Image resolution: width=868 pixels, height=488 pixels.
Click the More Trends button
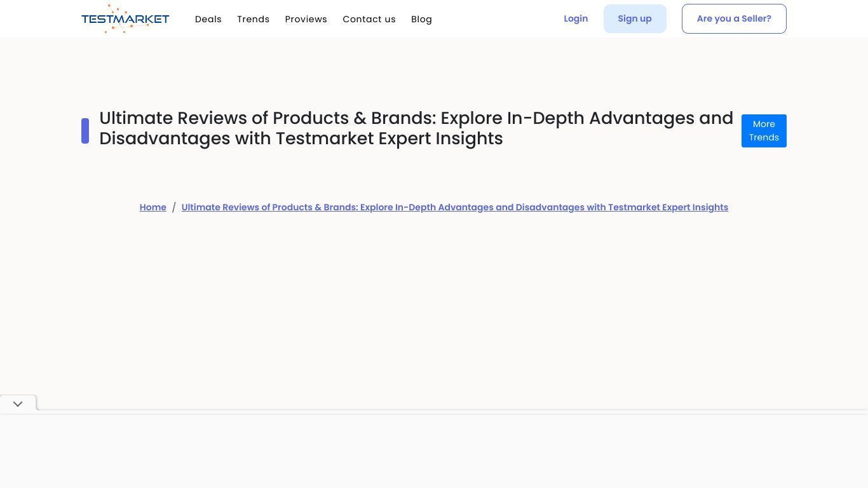click(x=764, y=131)
